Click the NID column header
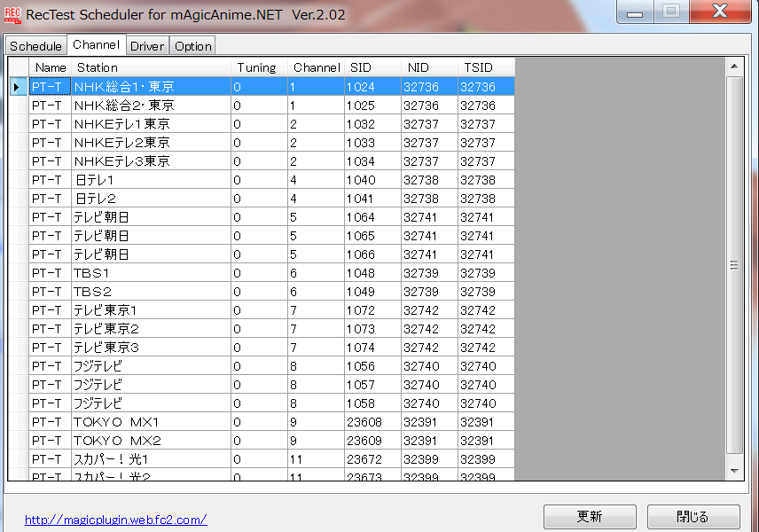759x532 pixels. tap(429, 67)
